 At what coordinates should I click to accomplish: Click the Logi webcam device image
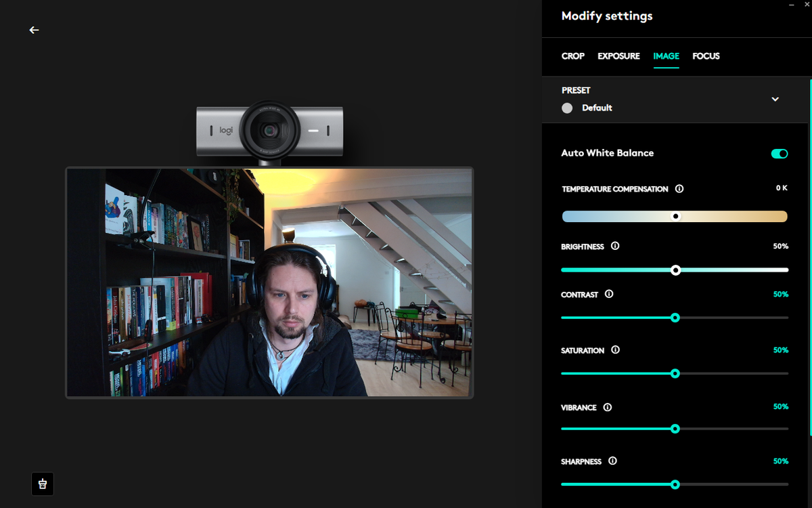(270, 132)
